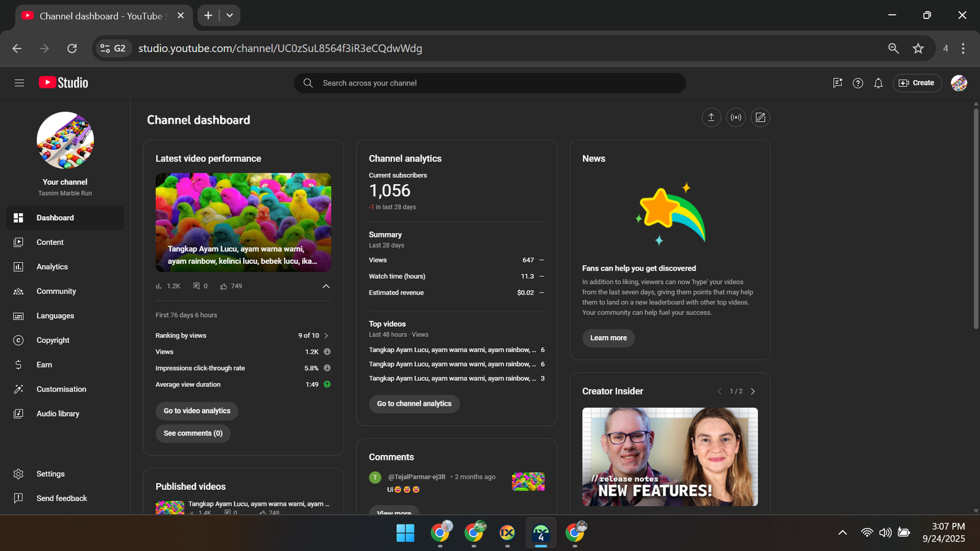Open Analytics in the sidebar
The image size is (980, 551).
[x=52, y=267]
